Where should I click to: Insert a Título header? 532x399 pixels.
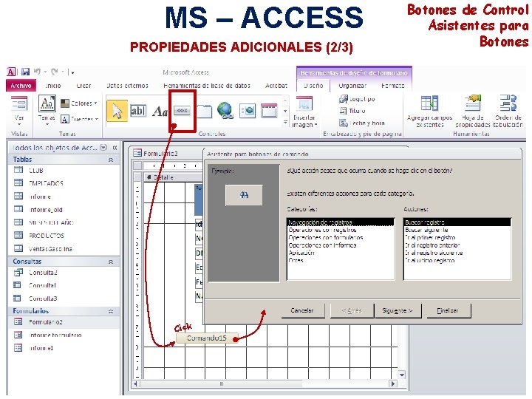352,111
